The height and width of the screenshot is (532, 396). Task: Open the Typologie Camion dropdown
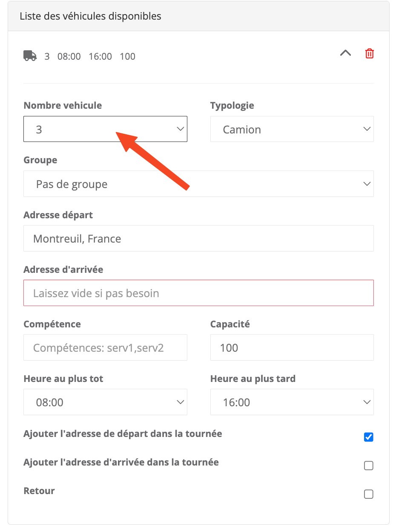pos(292,129)
